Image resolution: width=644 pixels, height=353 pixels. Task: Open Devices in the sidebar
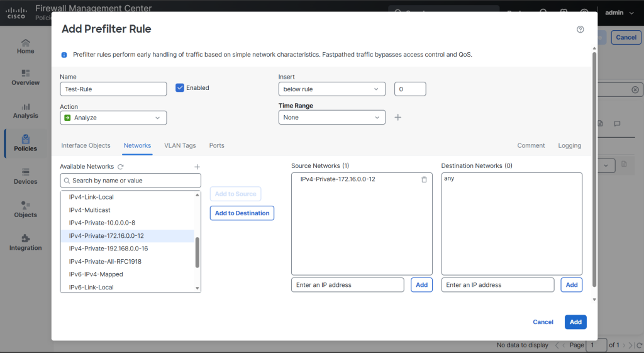coord(25,177)
